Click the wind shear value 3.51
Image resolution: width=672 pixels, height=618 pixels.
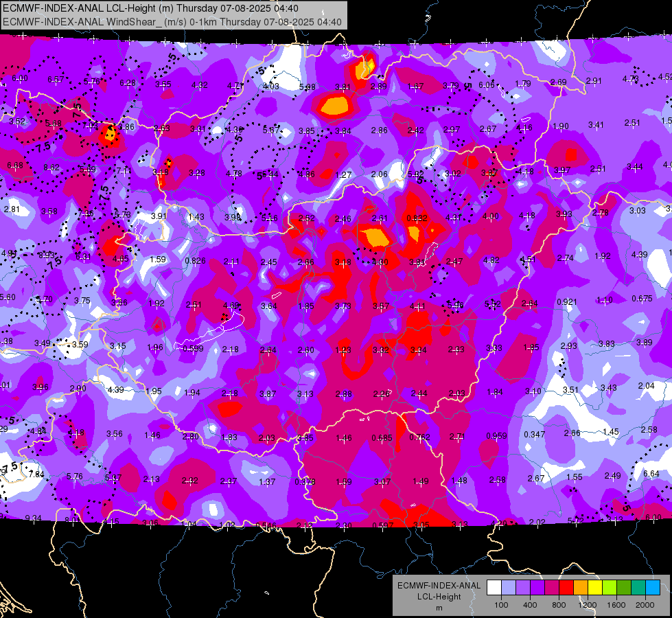pos(570,389)
